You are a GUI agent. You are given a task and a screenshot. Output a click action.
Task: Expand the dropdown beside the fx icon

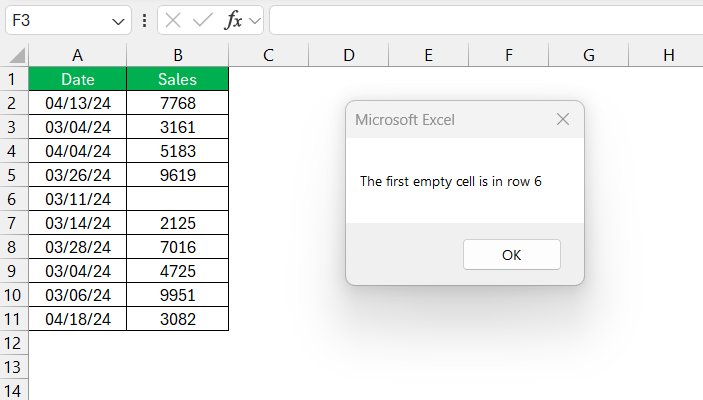255,21
